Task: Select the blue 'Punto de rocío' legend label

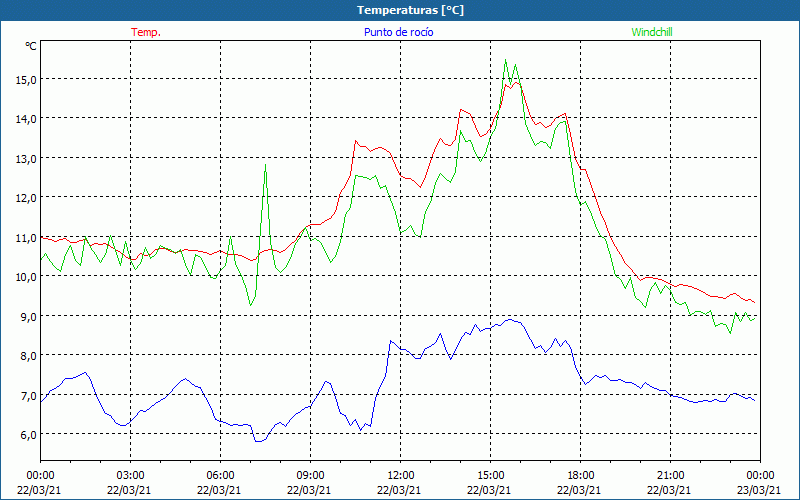Action: [x=398, y=32]
